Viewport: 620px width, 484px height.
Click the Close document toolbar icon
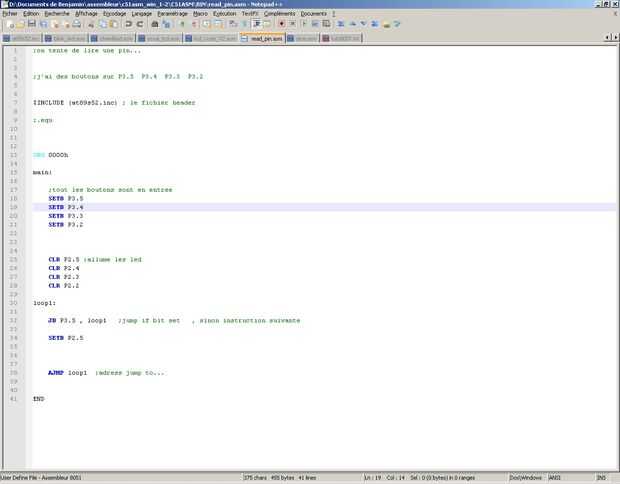tap(55, 24)
